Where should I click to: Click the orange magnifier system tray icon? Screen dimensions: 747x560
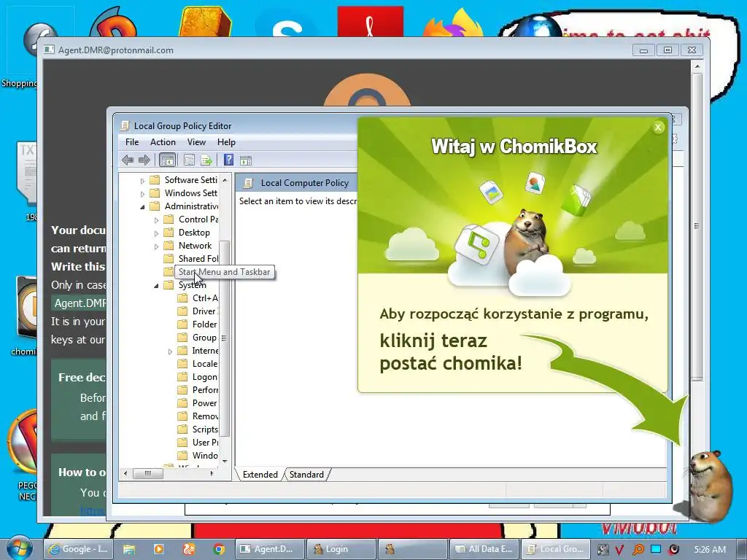(x=638, y=550)
